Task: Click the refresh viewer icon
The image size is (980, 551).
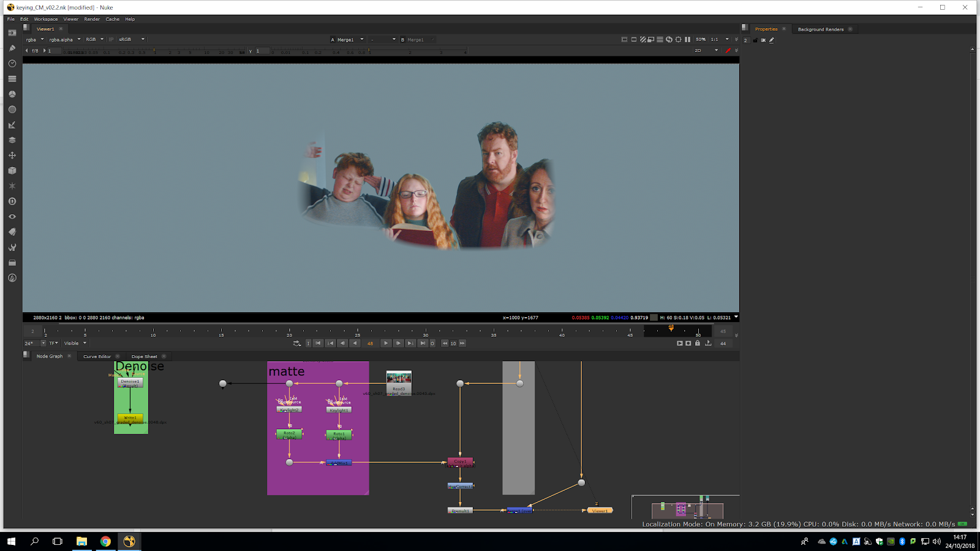Action: (669, 40)
